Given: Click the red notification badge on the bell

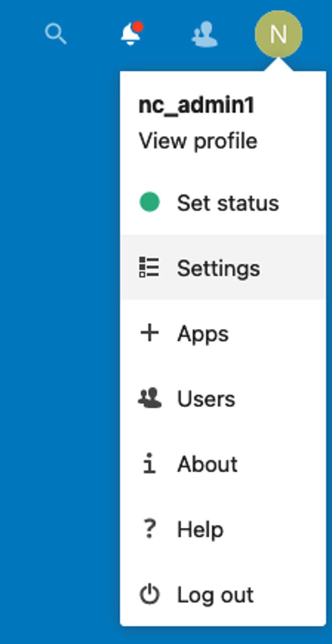Looking at the screenshot, I should [138, 27].
